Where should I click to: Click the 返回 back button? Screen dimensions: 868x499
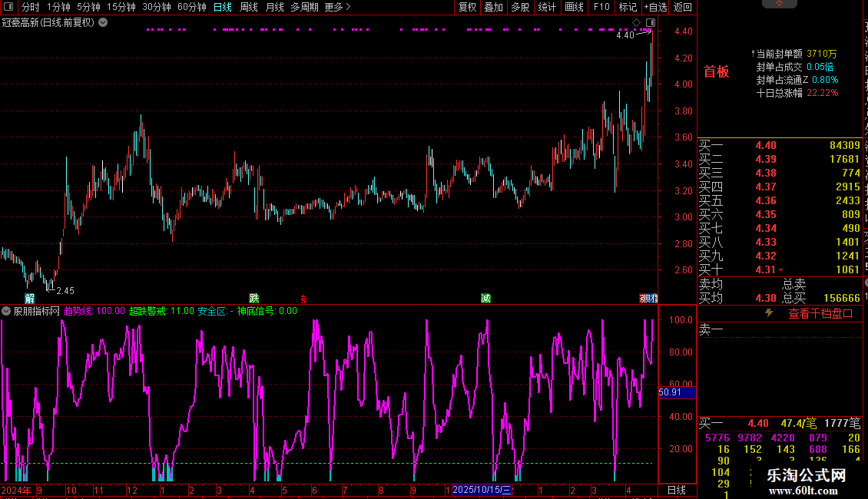683,7
